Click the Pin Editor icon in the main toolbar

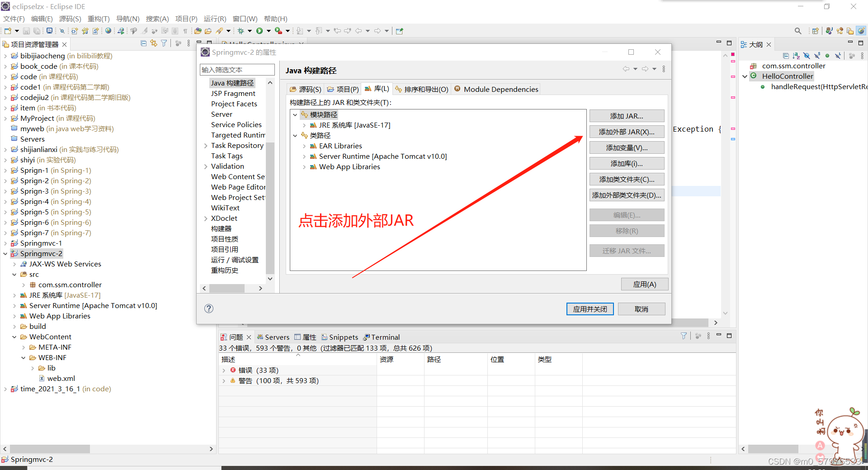click(x=399, y=31)
